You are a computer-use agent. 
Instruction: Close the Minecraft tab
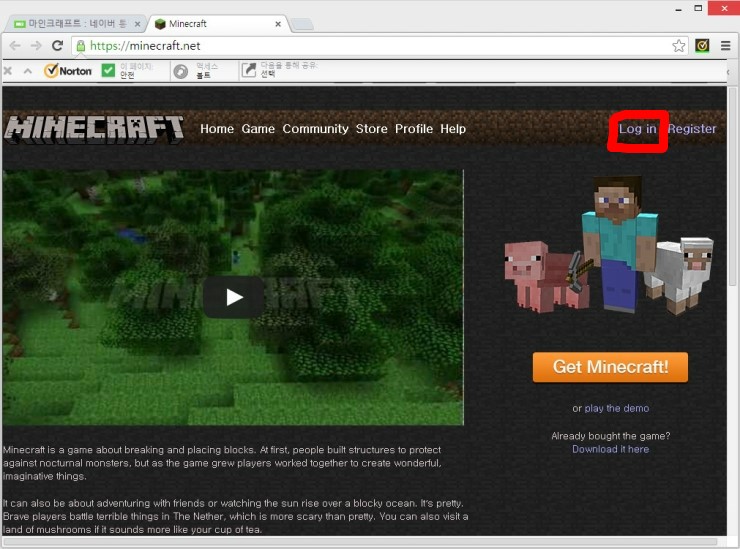278,24
